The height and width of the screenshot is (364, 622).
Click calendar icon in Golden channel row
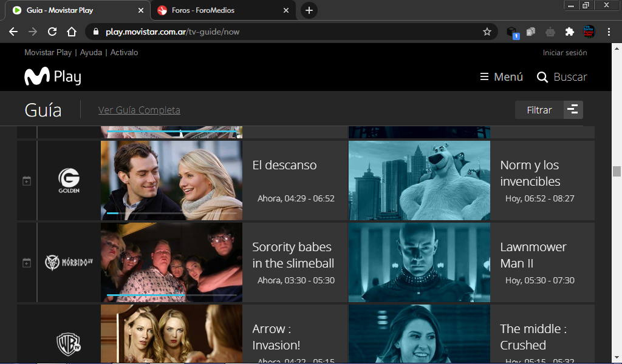click(27, 181)
